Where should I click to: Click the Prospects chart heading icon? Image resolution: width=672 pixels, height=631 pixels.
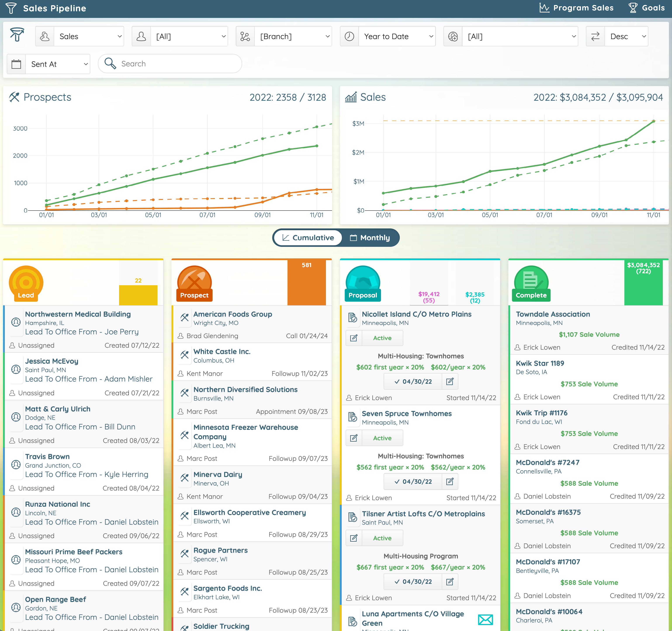(14, 97)
